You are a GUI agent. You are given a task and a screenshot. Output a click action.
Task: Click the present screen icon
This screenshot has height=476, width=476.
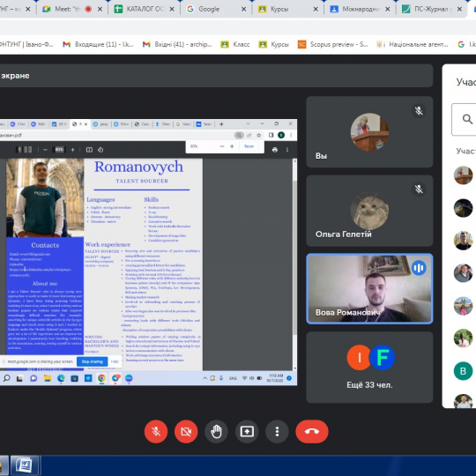(x=247, y=431)
